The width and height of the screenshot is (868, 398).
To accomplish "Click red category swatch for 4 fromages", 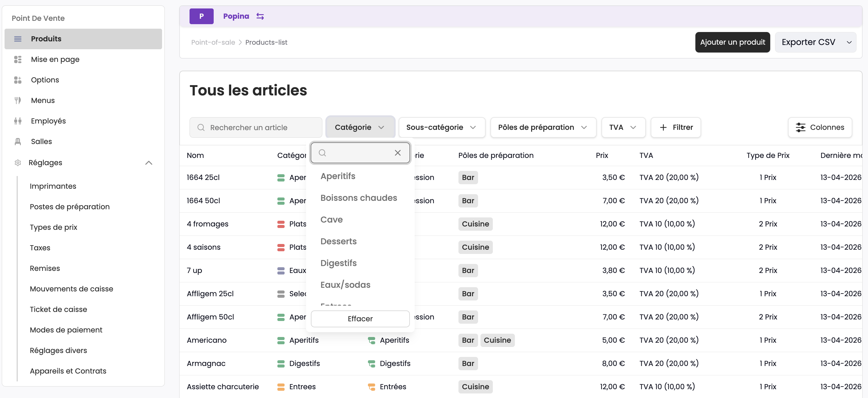I will click(x=281, y=224).
